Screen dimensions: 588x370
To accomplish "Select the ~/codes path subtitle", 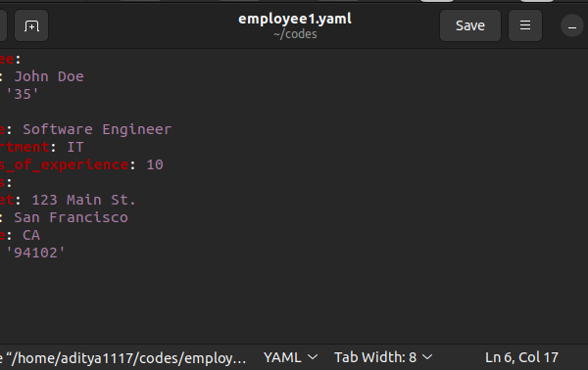I will [295, 34].
